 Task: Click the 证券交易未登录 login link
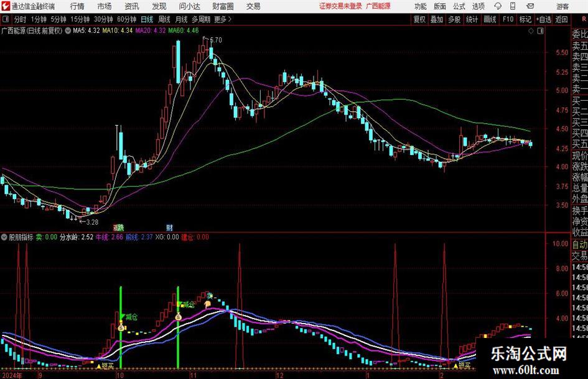[x=340, y=6]
